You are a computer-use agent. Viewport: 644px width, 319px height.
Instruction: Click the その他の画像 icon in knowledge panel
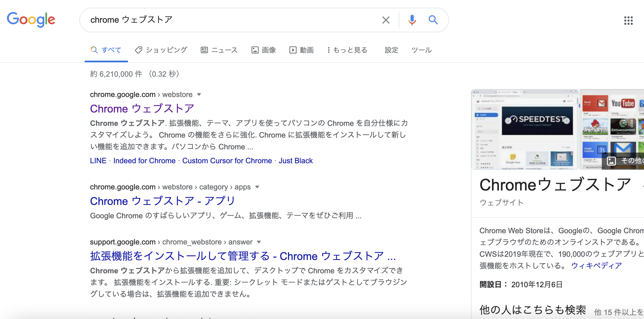(611, 161)
